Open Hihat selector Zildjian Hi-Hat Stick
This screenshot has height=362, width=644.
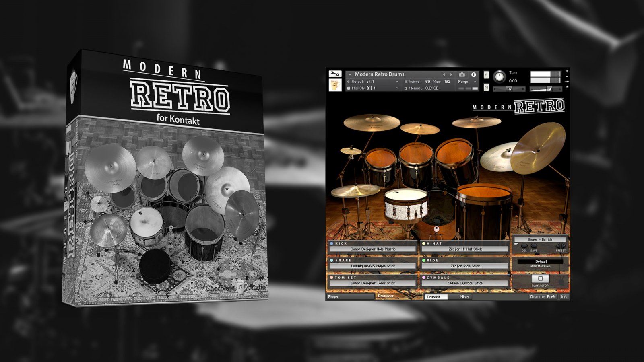tap(465, 249)
